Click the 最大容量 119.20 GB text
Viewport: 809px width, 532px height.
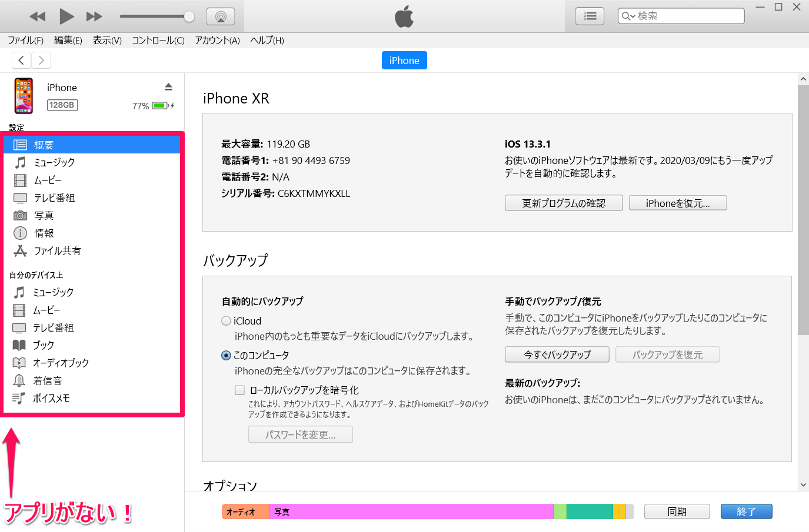265,144
